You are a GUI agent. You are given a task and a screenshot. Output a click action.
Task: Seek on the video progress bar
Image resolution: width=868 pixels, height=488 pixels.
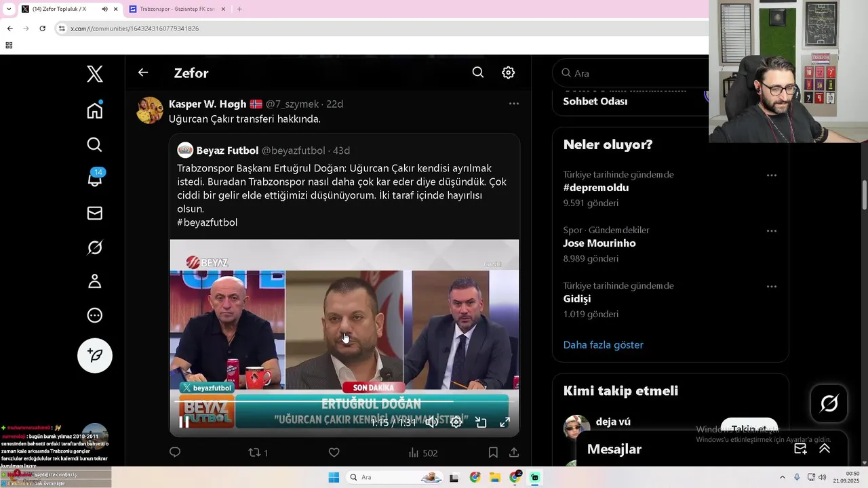[344, 402]
